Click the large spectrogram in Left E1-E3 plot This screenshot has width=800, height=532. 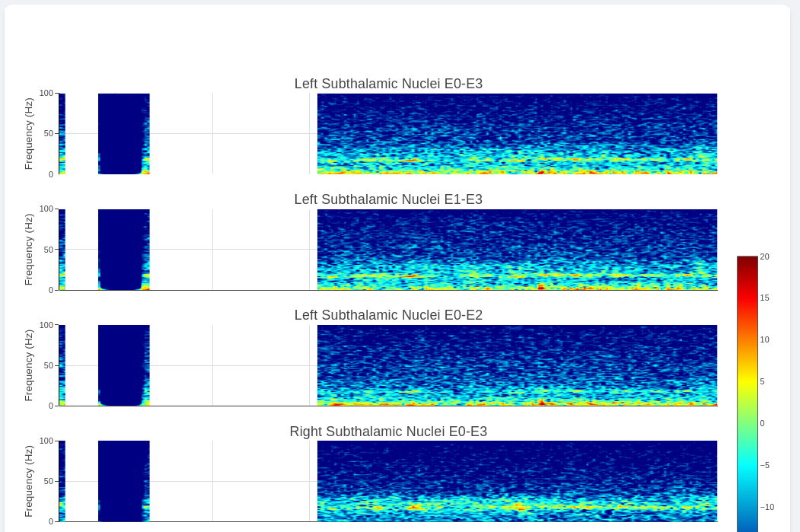pyautogui.click(x=518, y=250)
